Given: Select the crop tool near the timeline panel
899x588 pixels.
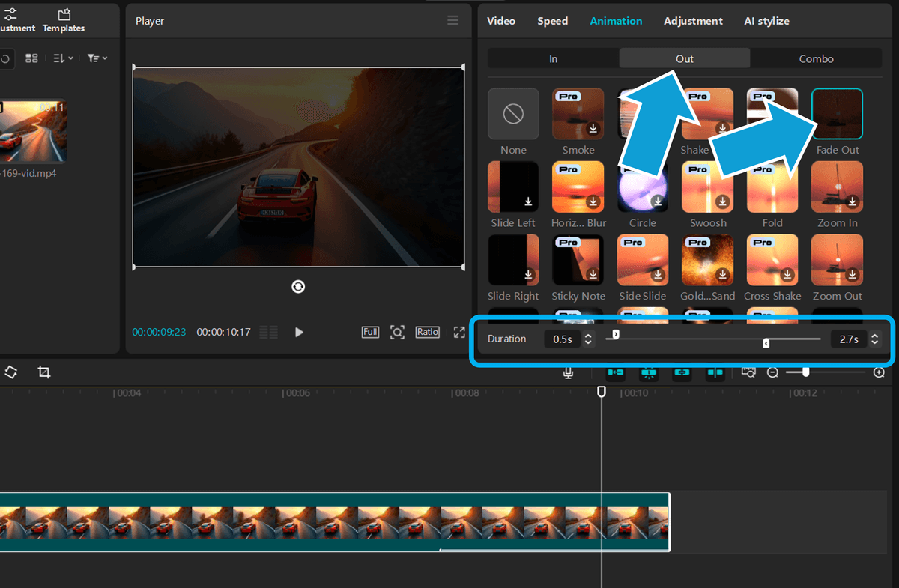Looking at the screenshot, I should coord(43,372).
